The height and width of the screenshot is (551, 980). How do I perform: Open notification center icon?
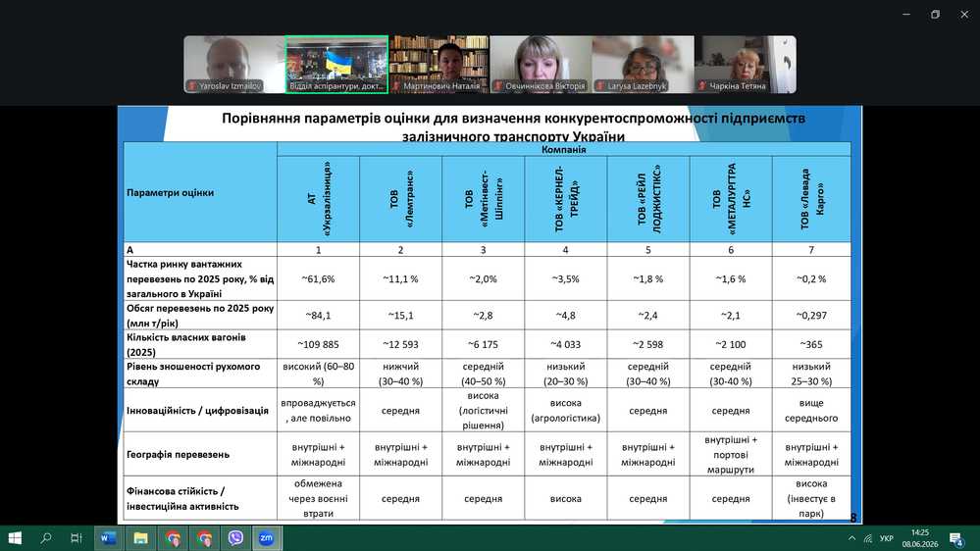point(956,538)
